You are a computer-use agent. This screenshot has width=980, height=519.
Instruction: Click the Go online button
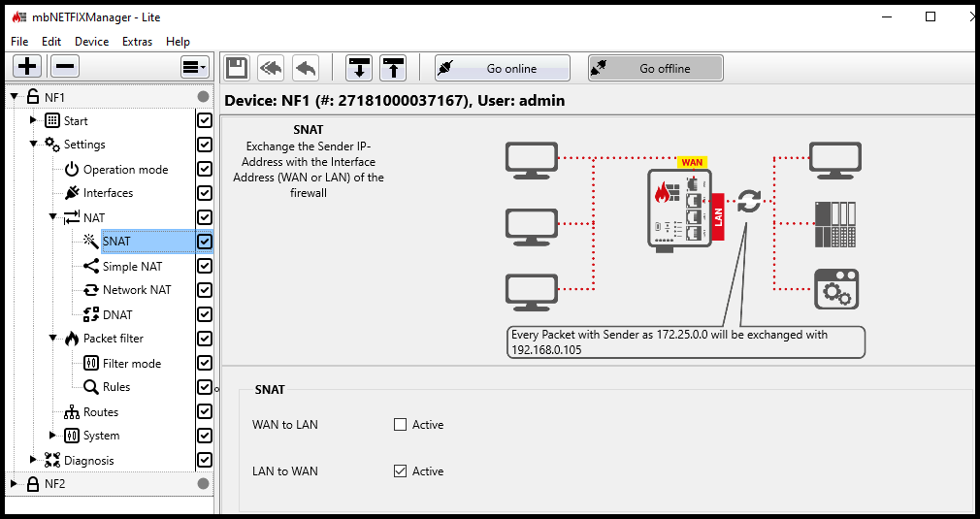[x=503, y=68]
